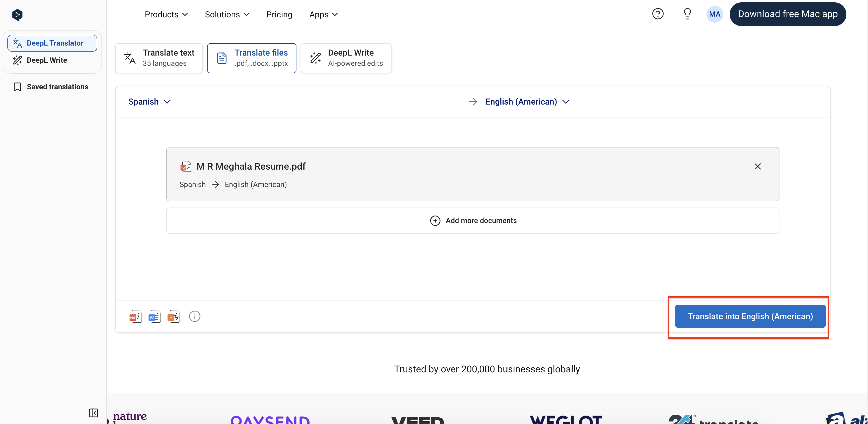
Task: Open English (American) target language dropdown
Action: click(x=527, y=102)
